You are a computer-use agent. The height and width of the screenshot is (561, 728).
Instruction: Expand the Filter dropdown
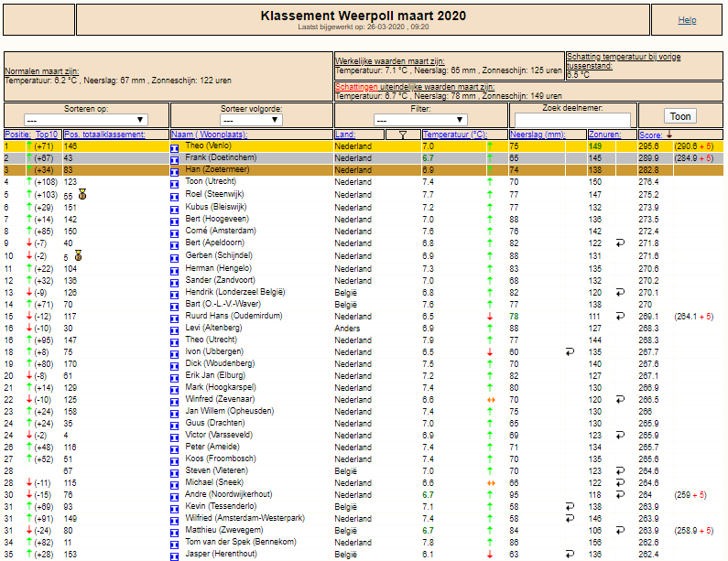pos(420,120)
